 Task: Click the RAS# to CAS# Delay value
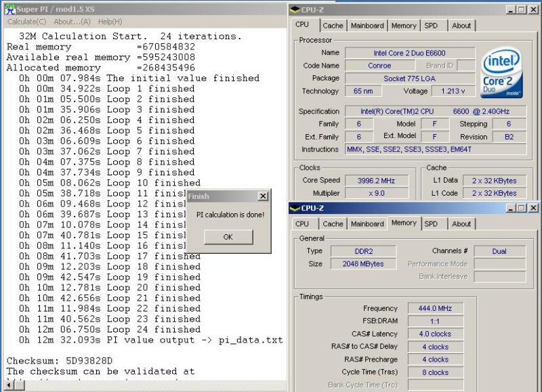435,347
